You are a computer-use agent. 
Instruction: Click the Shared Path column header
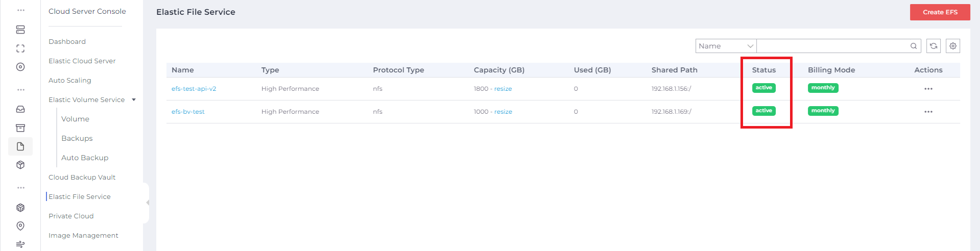[674, 70]
